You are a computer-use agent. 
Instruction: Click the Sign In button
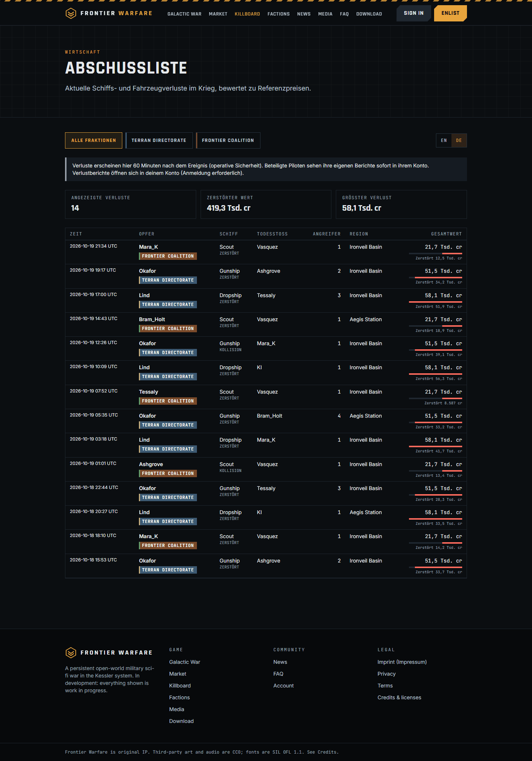413,13
